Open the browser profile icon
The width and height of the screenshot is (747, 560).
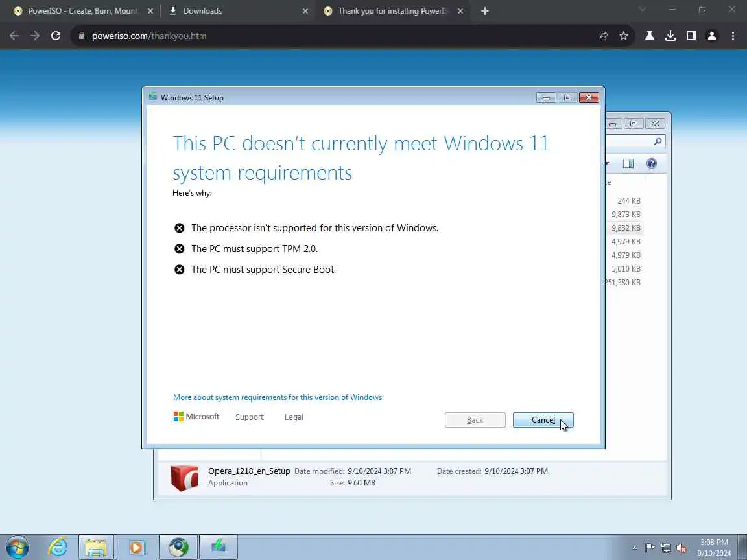[x=712, y=36]
